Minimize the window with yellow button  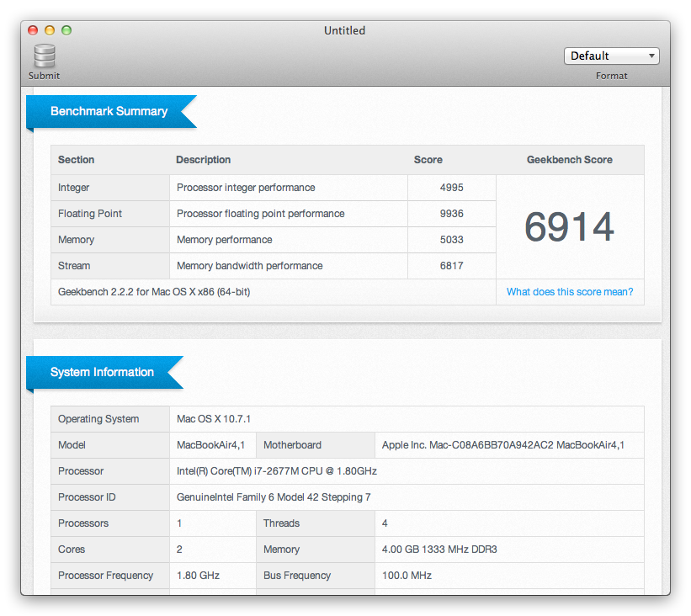coord(50,30)
